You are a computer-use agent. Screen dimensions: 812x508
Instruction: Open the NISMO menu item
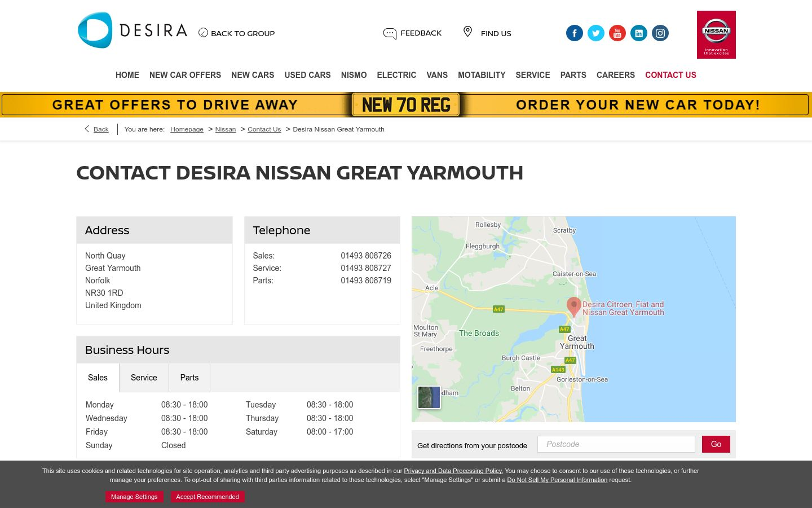[354, 75]
